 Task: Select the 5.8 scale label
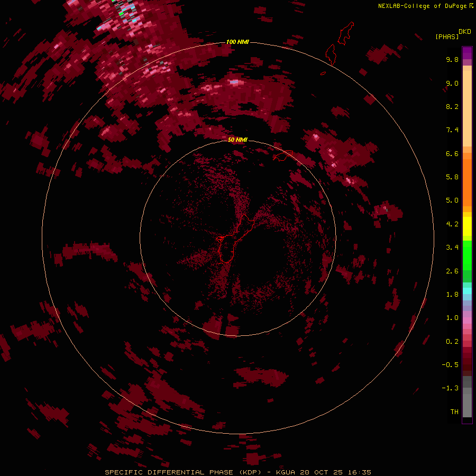pos(452,177)
